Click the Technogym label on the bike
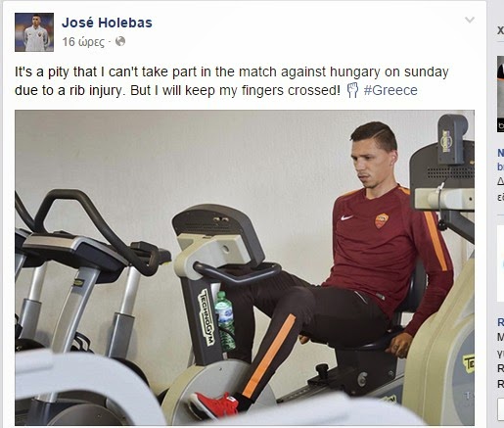 point(206,317)
